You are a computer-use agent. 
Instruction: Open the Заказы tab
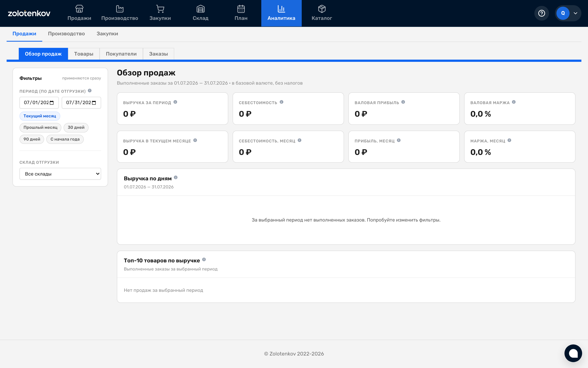(158, 54)
